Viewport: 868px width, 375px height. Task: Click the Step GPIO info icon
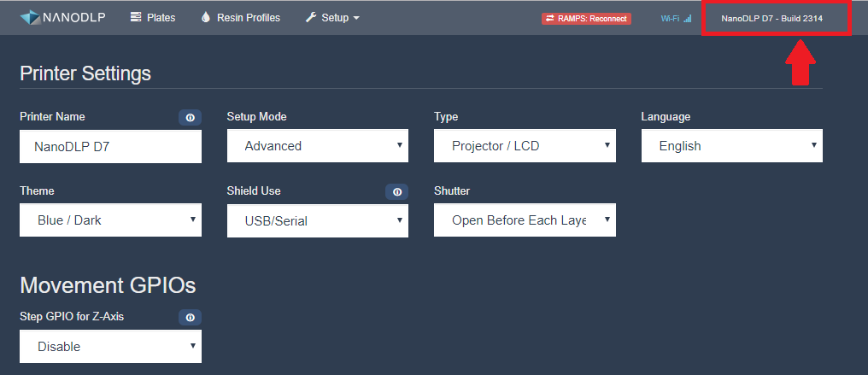click(190, 318)
